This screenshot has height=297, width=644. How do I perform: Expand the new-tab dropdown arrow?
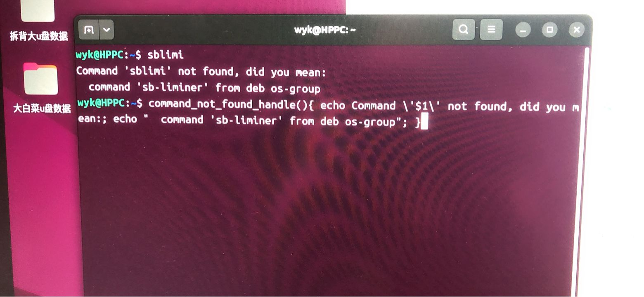[107, 30]
